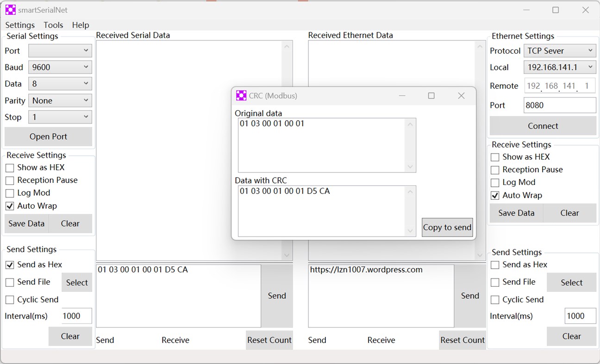Click the Connect button
This screenshot has width=600, height=364.
pos(542,126)
